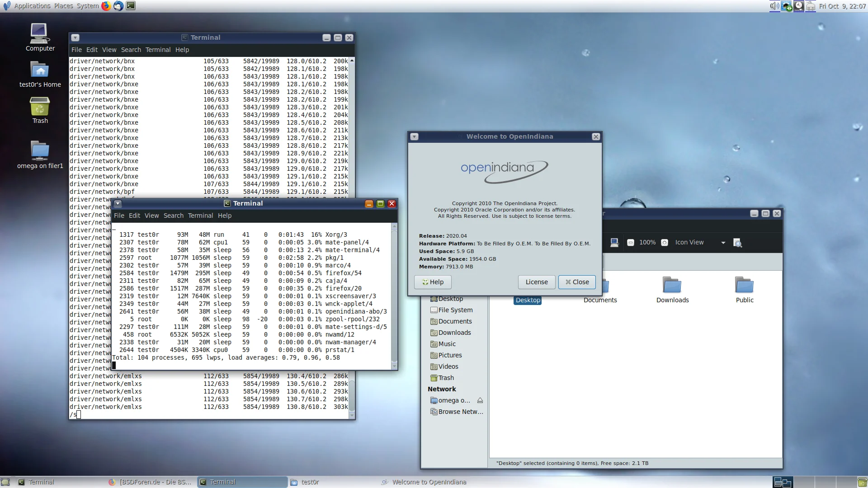Image resolution: width=868 pixels, height=488 pixels.
Task: Open the Applications menu in top panel
Action: pos(32,6)
